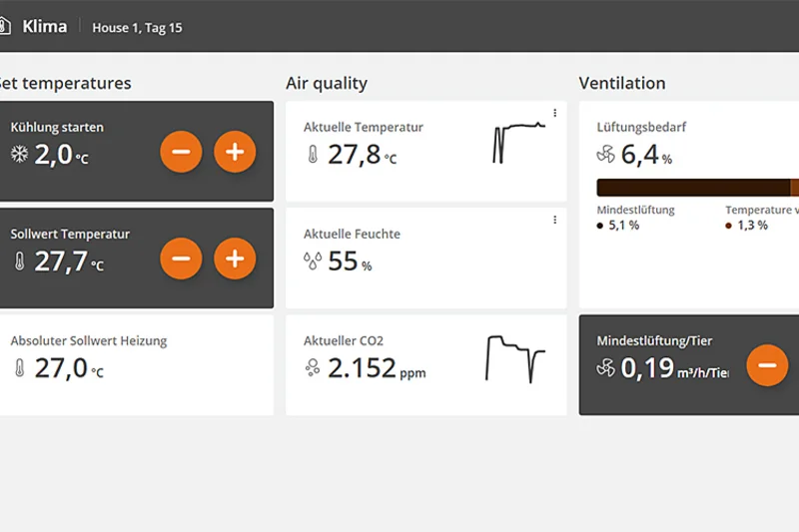Click the 27,8 °C current temperature value
Image resolution: width=799 pixels, height=532 pixels.
[363, 155]
